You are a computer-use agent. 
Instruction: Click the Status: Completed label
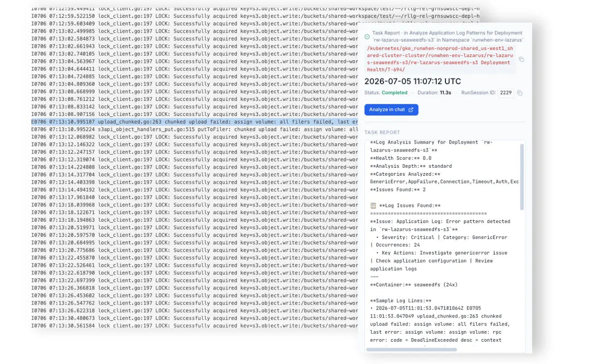tap(386, 93)
